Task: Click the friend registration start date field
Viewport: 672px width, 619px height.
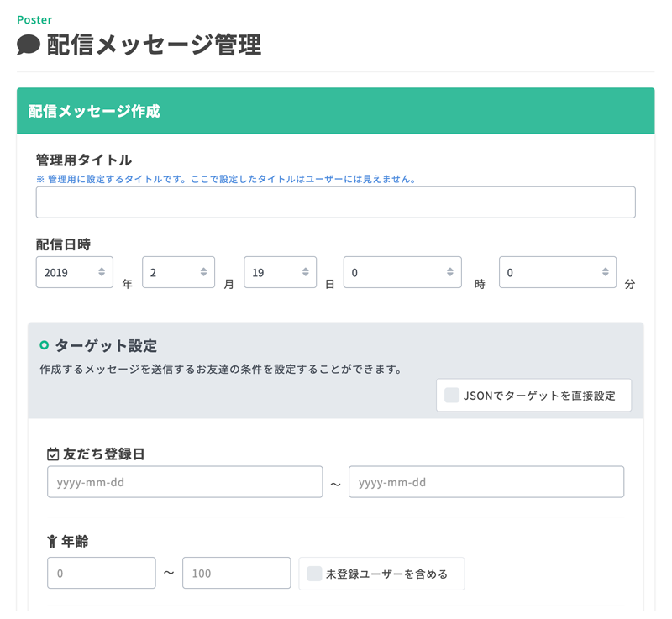Action: pos(185,482)
